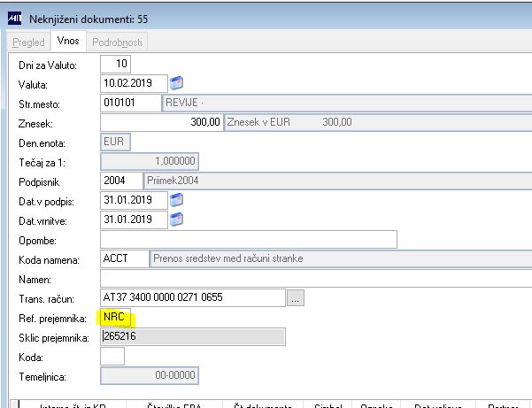Click the Opombe text field
The image size is (532, 408).
click(x=249, y=240)
